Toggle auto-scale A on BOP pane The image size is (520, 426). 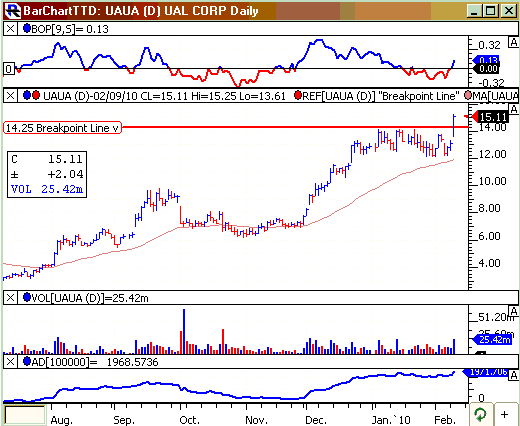coord(514,43)
